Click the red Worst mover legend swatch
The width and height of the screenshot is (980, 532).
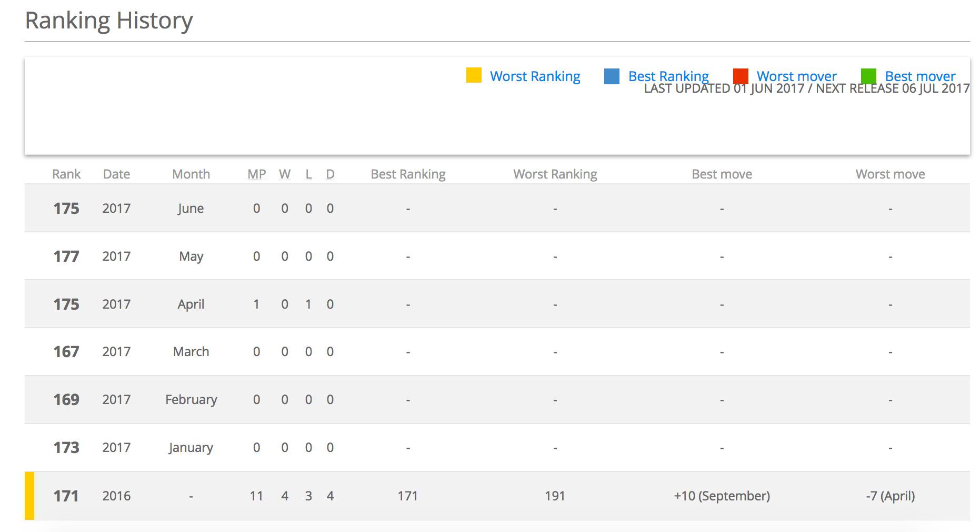point(741,76)
